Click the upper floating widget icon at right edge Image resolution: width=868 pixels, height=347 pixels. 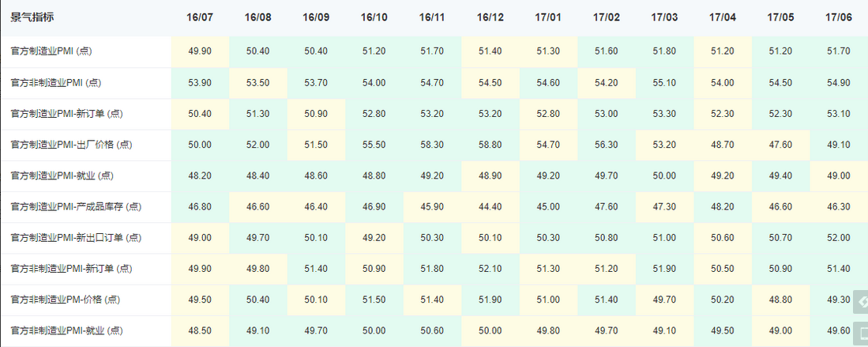pyautogui.click(x=859, y=302)
